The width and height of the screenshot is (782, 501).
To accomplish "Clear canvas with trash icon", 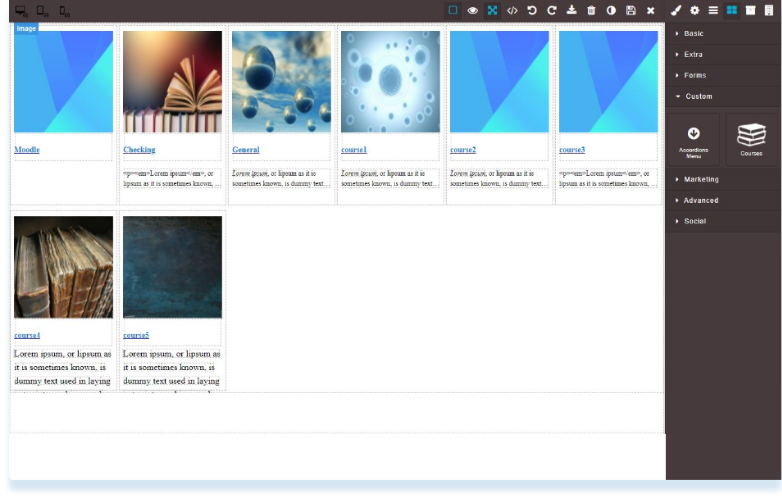I will tap(591, 10).
